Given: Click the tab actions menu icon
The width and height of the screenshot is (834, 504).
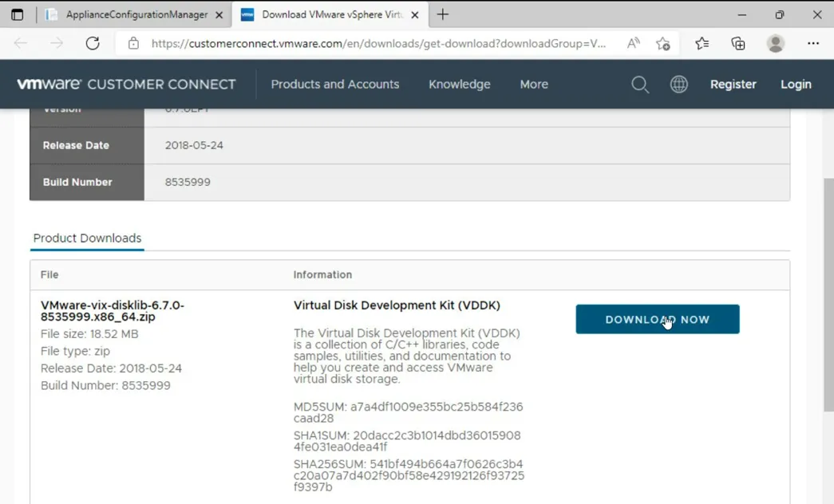Looking at the screenshot, I should point(17,14).
